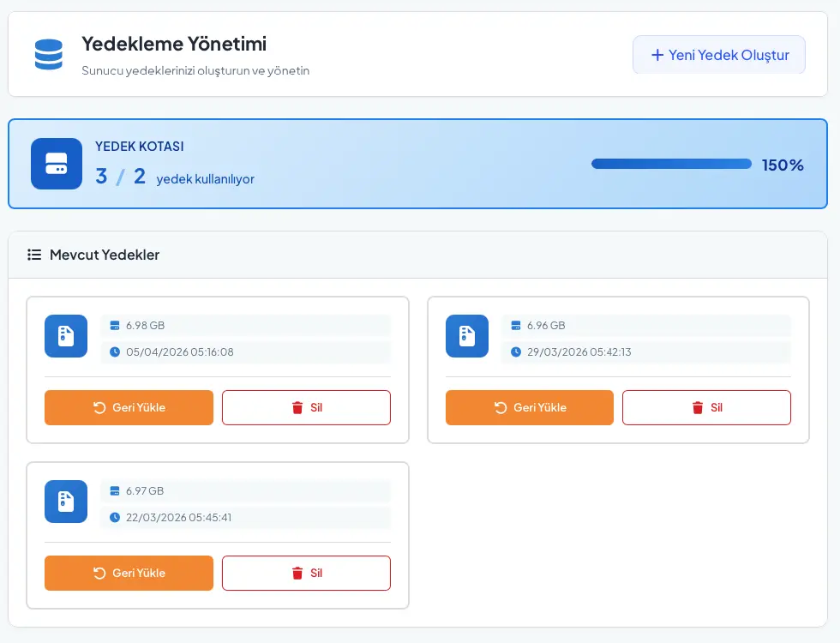Viewport: 840px width, 643px height.
Task: Click the Yeni Yedek Oluştur button
Action: pyautogui.click(x=718, y=55)
